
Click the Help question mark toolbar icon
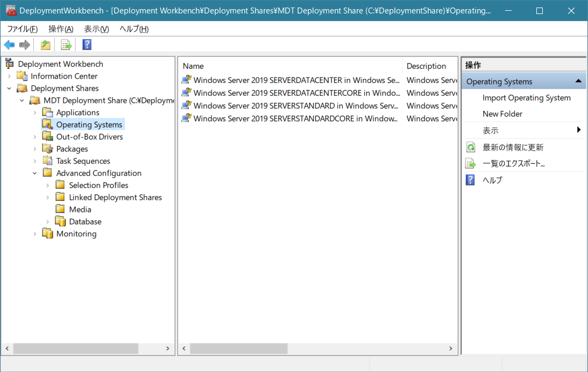tap(87, 45)
